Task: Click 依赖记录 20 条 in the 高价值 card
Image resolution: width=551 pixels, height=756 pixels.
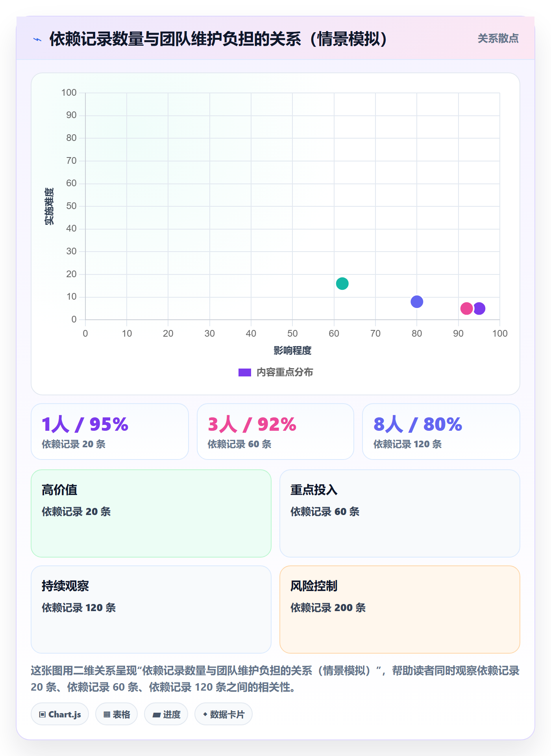Action: click(x=76, y=511)
